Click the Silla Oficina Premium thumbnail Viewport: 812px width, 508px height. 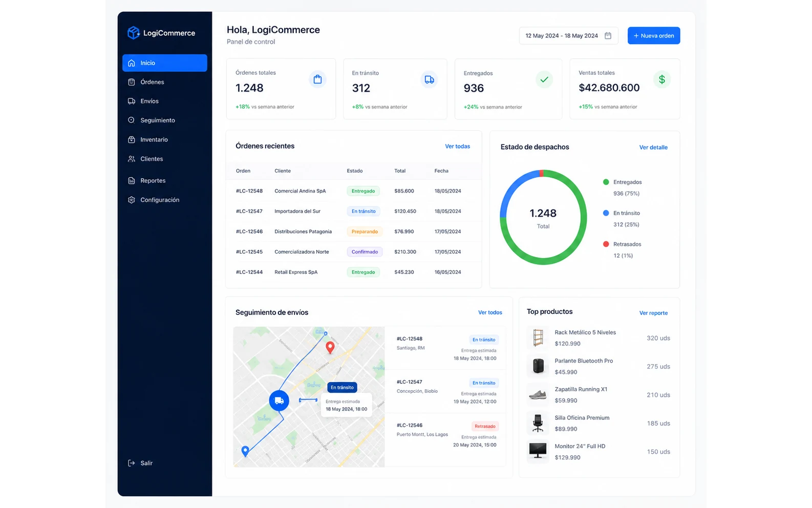(x=538, y=423)
